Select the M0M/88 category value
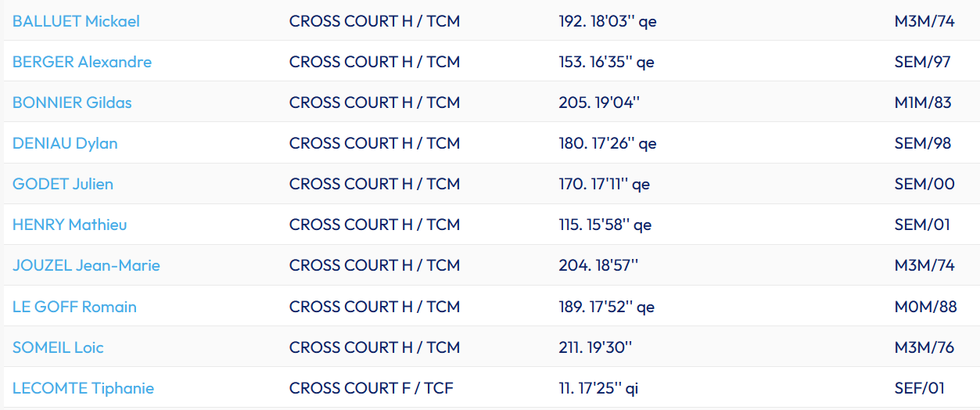The width and height of the screenshot is (980, 410). 925,307
